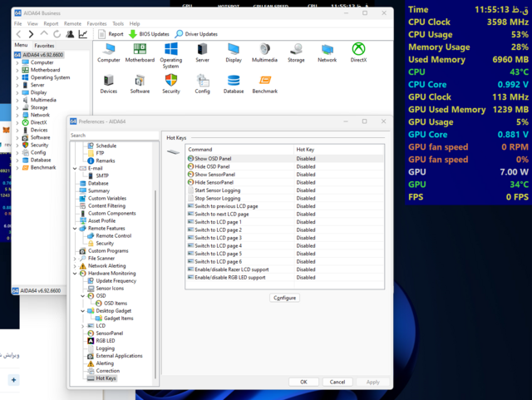This screenshot has height=400, width=532.
Task: Expand the Operating System tree node
Action: 17,77
